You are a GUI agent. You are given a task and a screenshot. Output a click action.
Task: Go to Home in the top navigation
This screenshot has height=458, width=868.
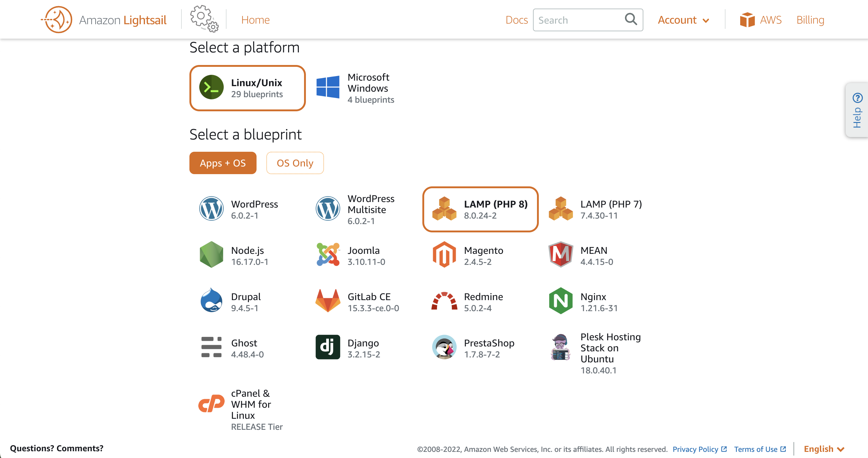click(x=255, y=20)
